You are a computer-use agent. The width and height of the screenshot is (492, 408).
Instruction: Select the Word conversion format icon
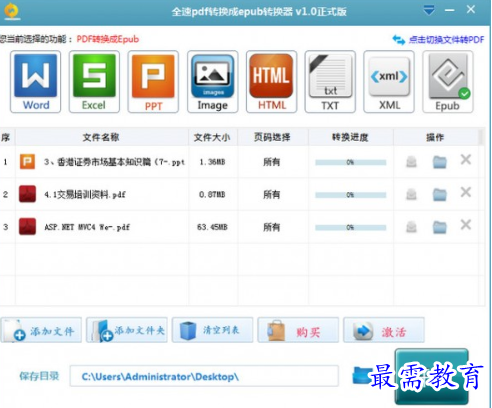pyautogui.click(x=36, y=82)
